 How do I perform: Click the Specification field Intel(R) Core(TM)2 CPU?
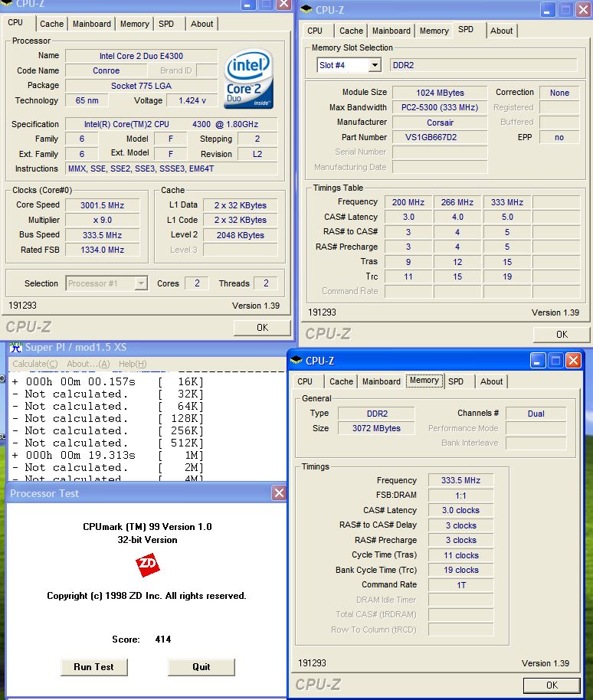(x=172, y=124)
